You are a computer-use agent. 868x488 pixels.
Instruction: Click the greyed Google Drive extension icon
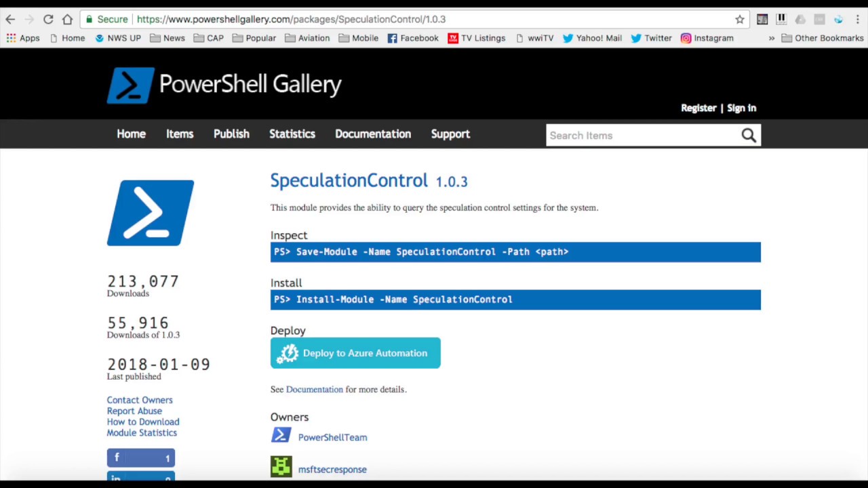point(800,19)
